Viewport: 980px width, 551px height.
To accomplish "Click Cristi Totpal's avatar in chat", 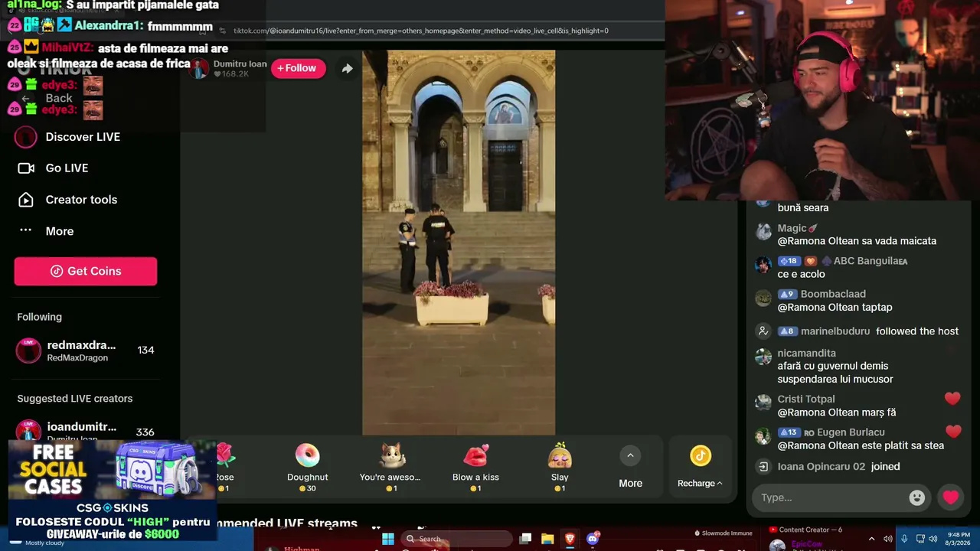I will (x=763, y=403).
